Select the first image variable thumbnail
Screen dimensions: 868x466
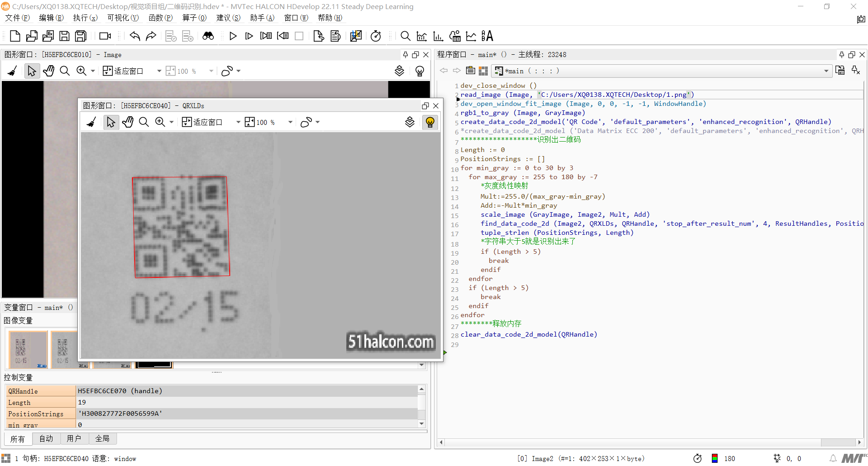(x=28, y=349)
